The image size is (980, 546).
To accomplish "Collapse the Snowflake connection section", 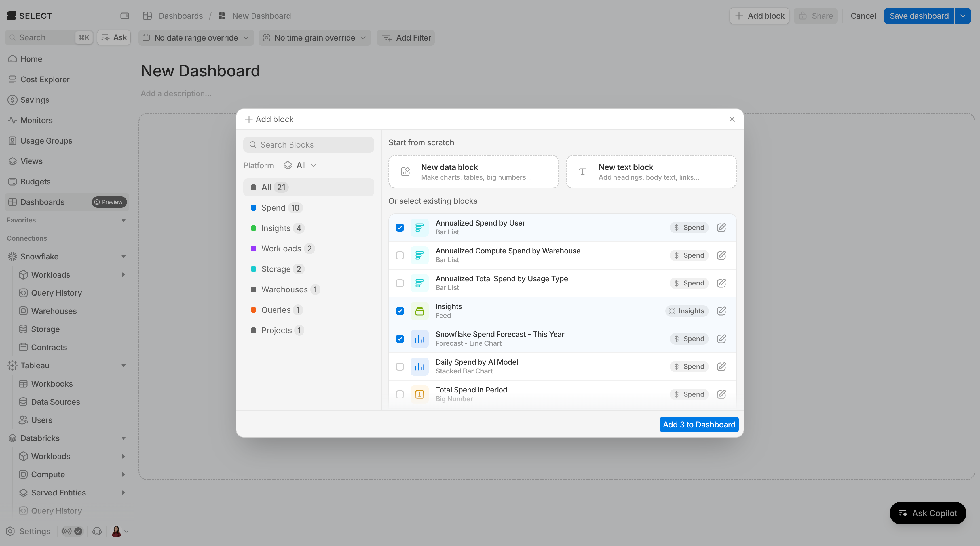I will coord(123,256).
